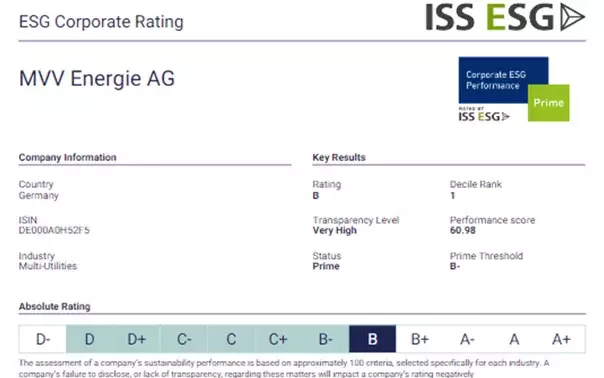Click the Industry label
This screenshot has height=378, width=604.
[x=37, y=256]
